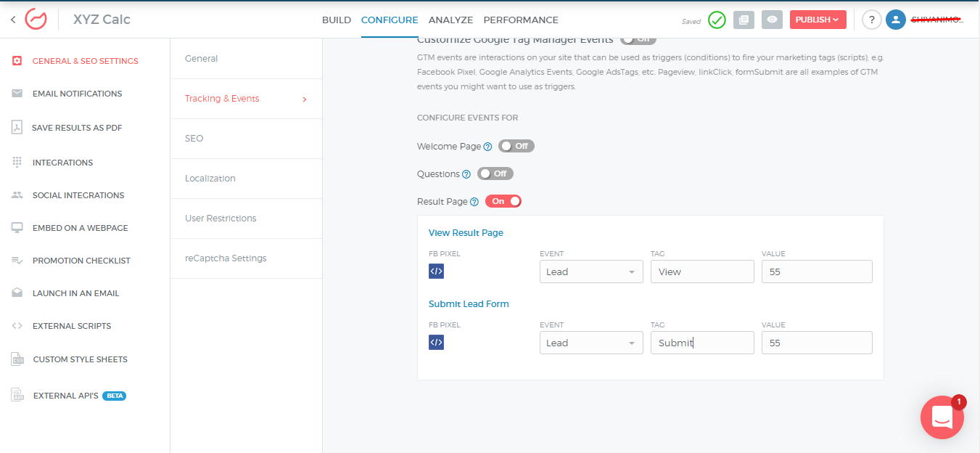Viewport: 980px width, 453px height.
Task: Go to Integrations section
Action: pyautogui.click(x=62, y=163)
